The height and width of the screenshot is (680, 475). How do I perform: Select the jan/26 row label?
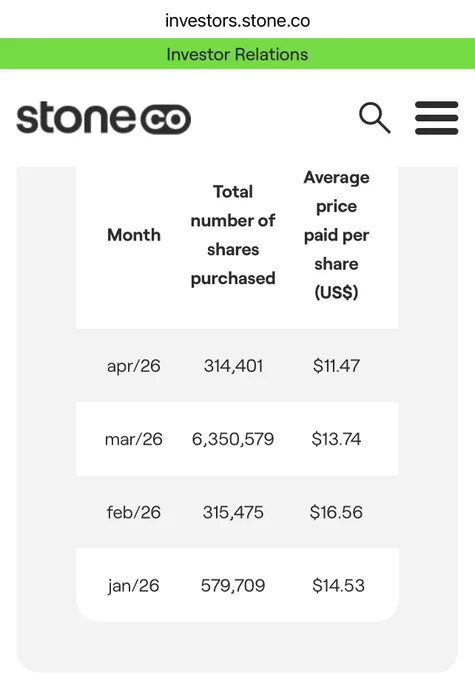(x=134, y=586)
